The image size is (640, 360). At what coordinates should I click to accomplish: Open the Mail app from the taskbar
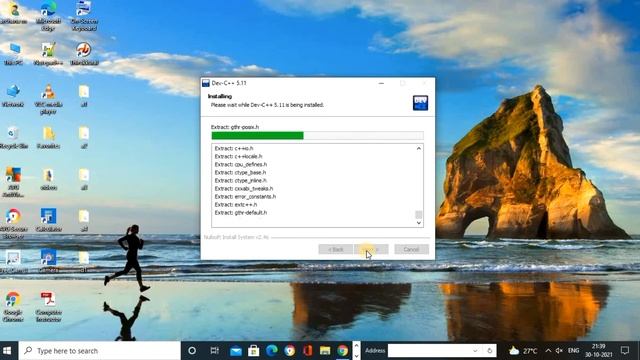point(236,351)
